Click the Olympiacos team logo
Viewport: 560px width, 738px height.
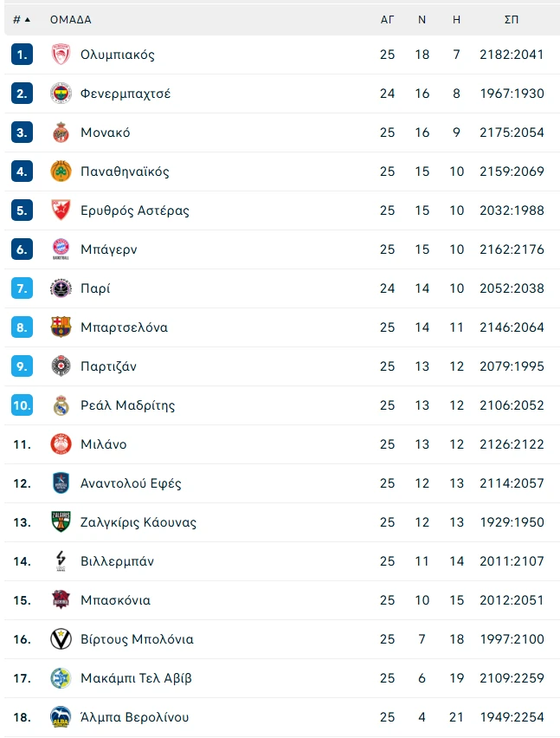click(60, 55)
